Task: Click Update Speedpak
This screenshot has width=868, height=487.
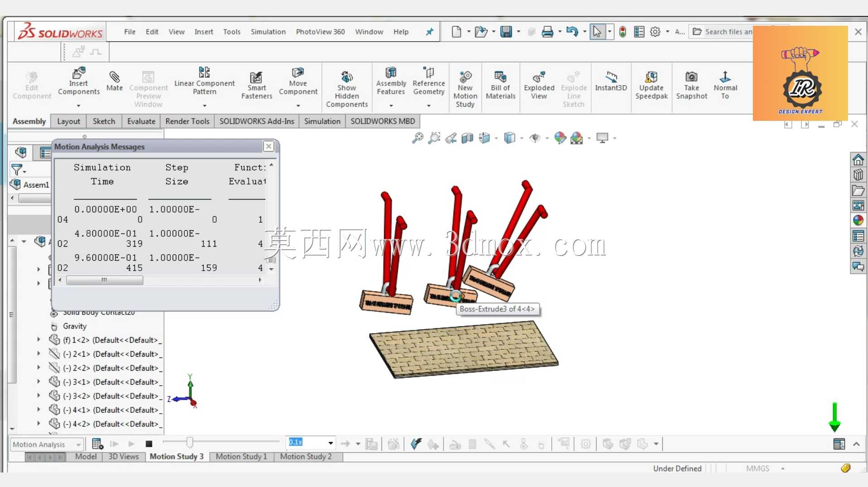Action: point(651,86)
